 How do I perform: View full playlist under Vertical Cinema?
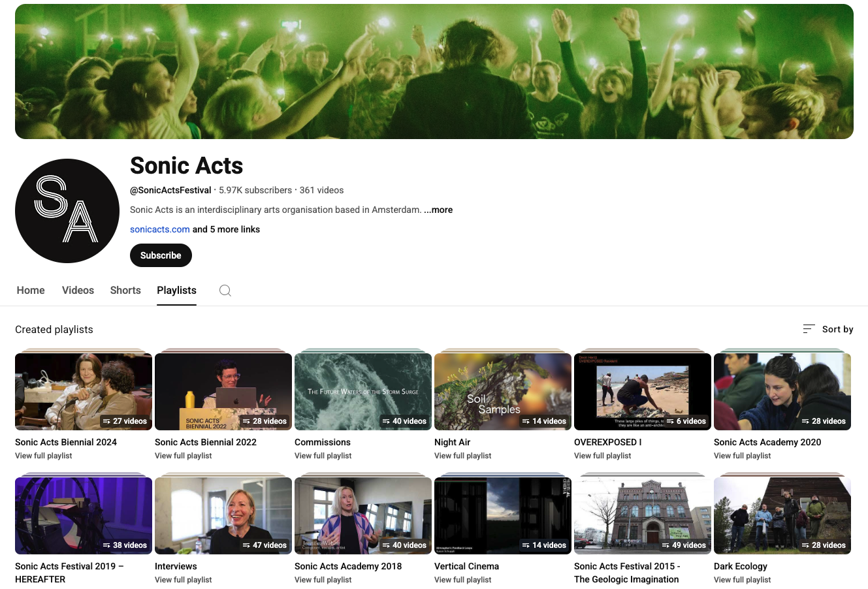(463, 580)
